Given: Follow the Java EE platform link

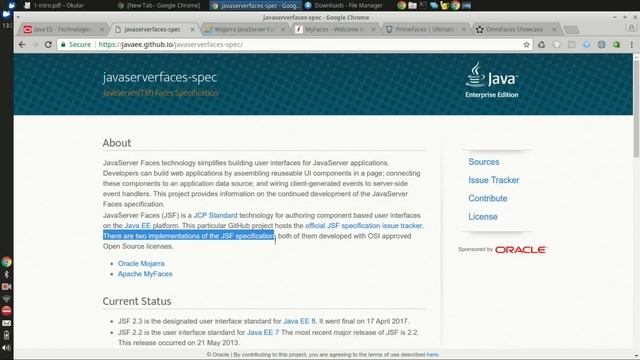Looking at the screenshot, I should tap(137, 226).
